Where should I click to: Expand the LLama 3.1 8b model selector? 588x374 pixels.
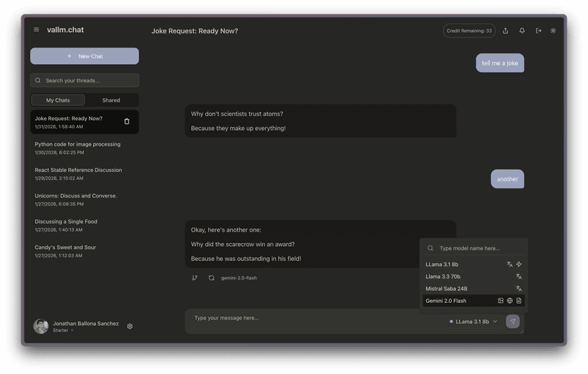(x=474, y=321)
